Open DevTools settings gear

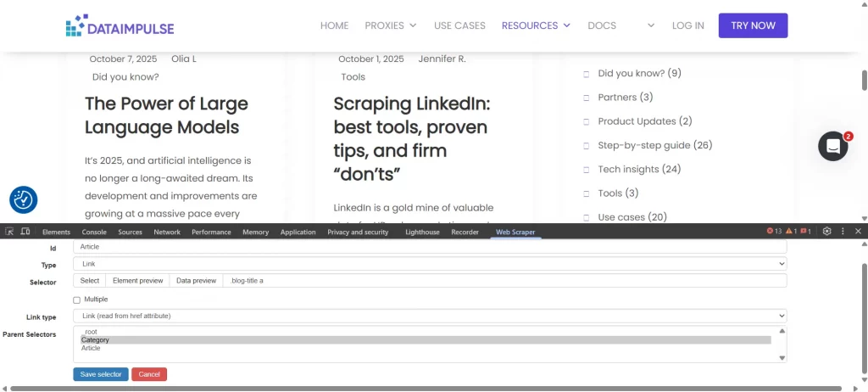pos(827,231)
